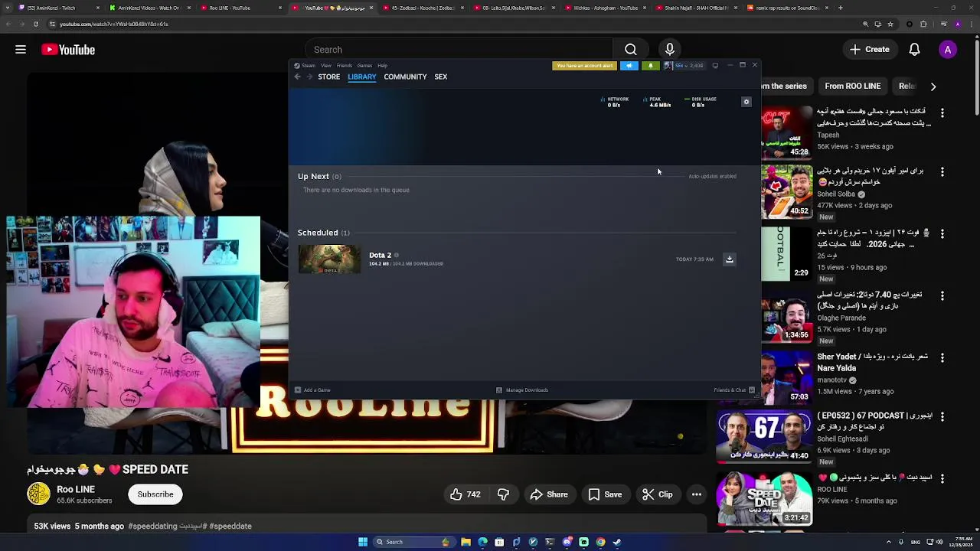The image size is (980, 551).
Task: Open the 3:21:42 Speed Date thumbnail
Action: click(763, 498)
